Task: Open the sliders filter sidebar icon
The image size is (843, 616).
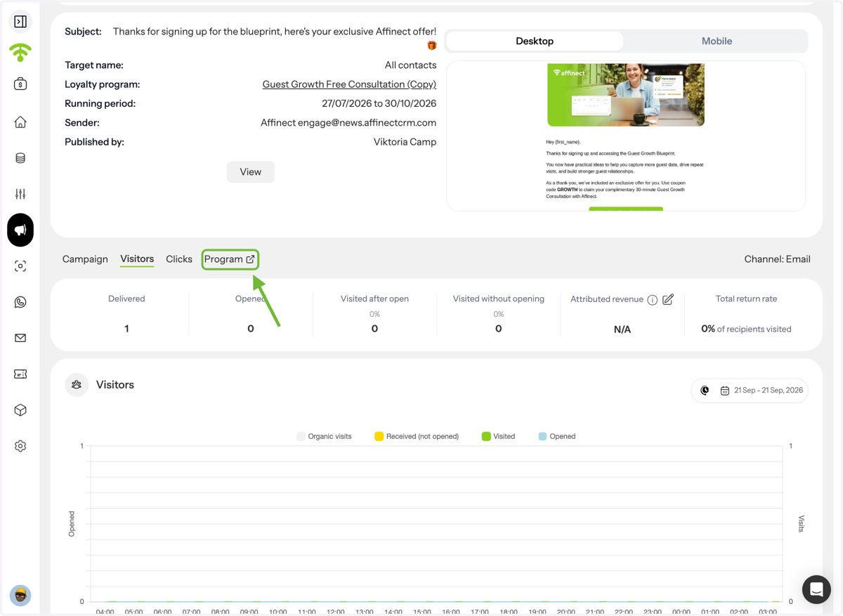Action: (20, 194)
